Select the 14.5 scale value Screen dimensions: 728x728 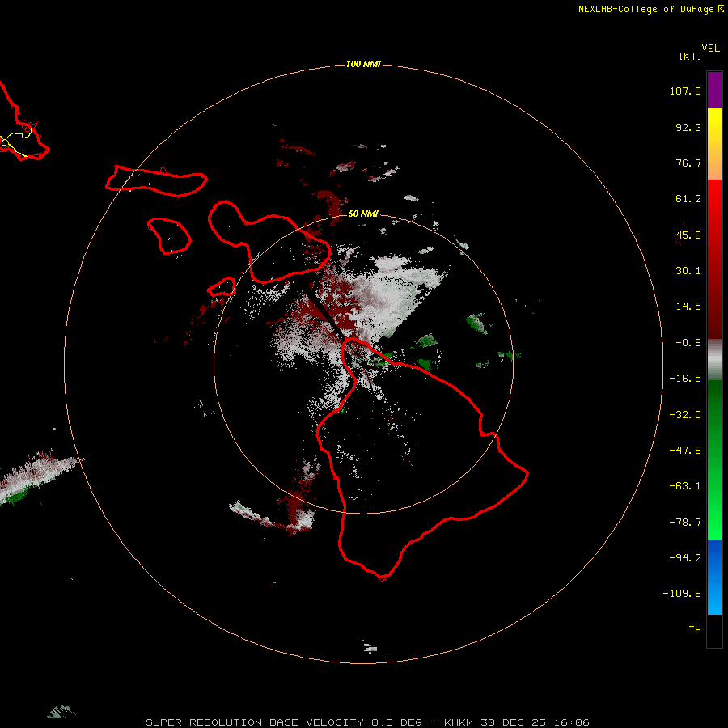(x=688, y=307)
